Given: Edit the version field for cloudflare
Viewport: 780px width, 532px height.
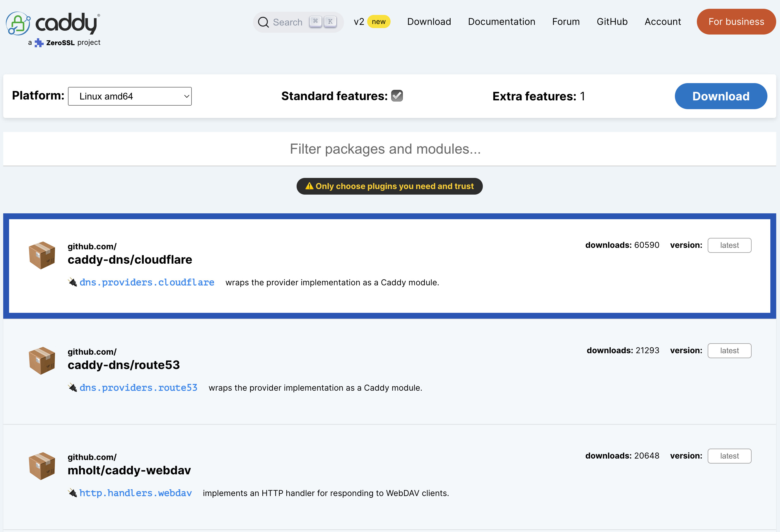Looking at the screenshot, I should point(729,246).
